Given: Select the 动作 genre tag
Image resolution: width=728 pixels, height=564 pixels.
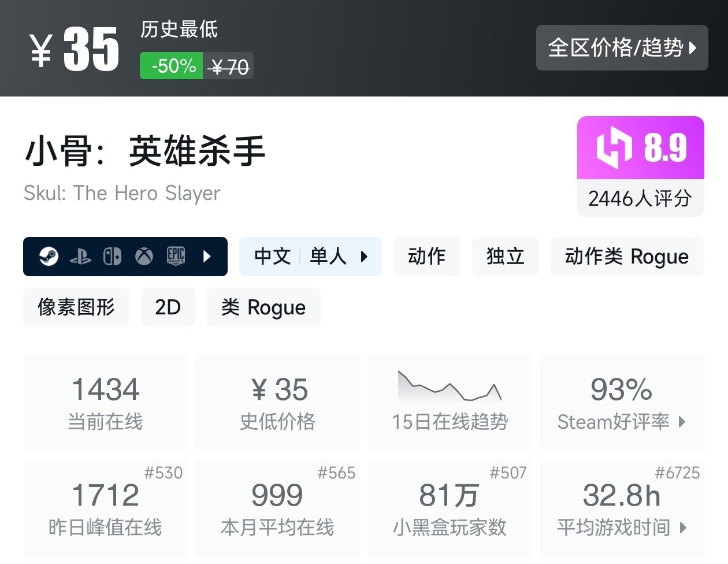Looking at the screenshot, I should (427, 257).
